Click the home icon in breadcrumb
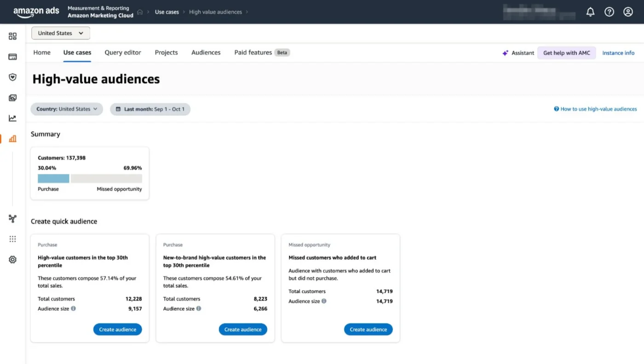 140,12
